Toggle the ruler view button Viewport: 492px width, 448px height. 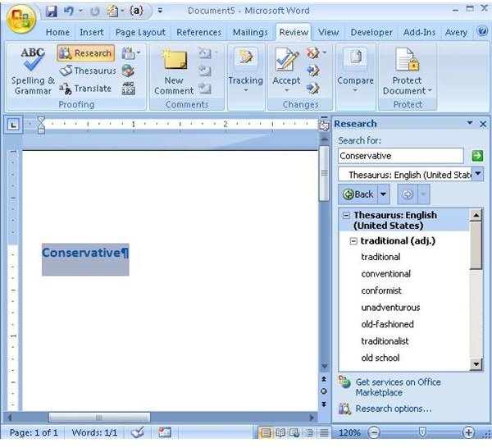324,126
